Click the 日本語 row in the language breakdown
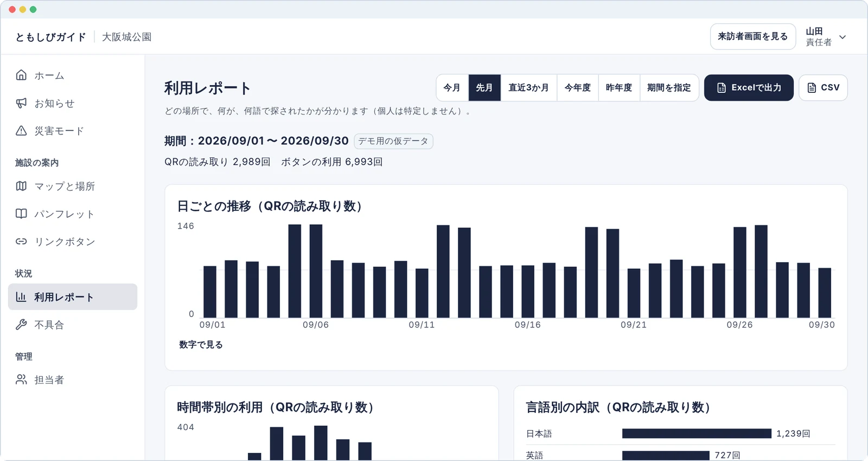This screenshot has width=868, height=461. (680, 433)
